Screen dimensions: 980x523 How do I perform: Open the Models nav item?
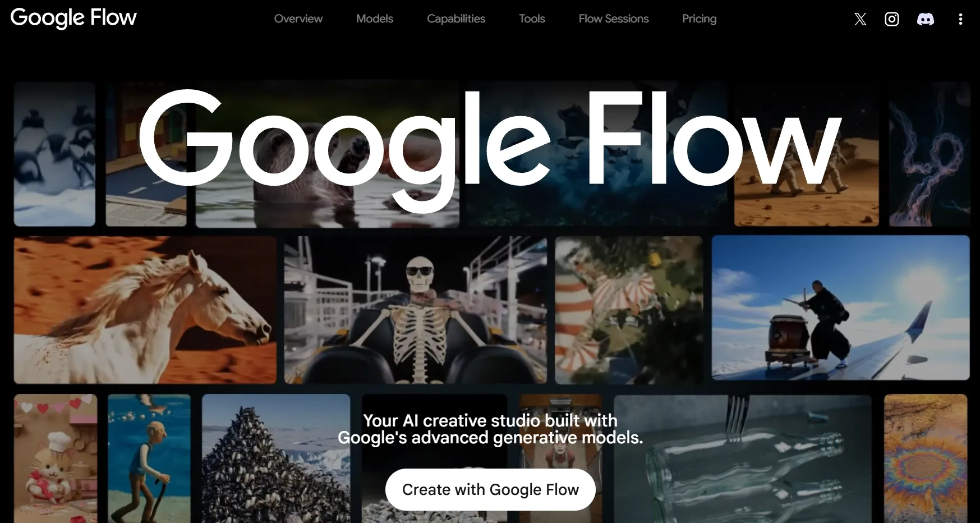click(375, 19)
